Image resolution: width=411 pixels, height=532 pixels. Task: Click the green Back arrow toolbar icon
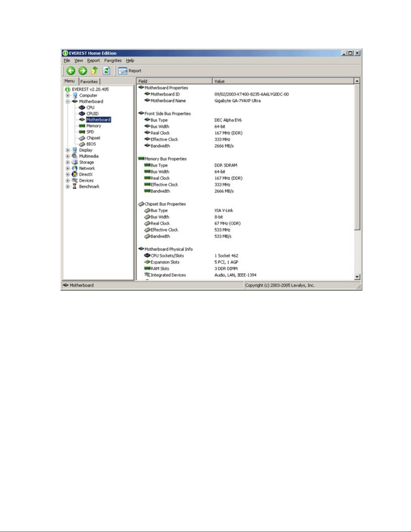click(x=71, y=70)
